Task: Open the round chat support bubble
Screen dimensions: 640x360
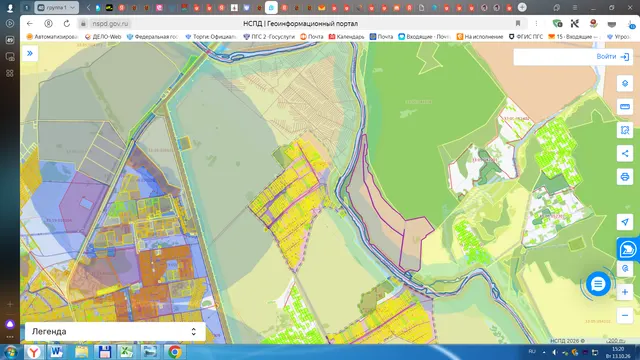Action: tap(598, 284)
